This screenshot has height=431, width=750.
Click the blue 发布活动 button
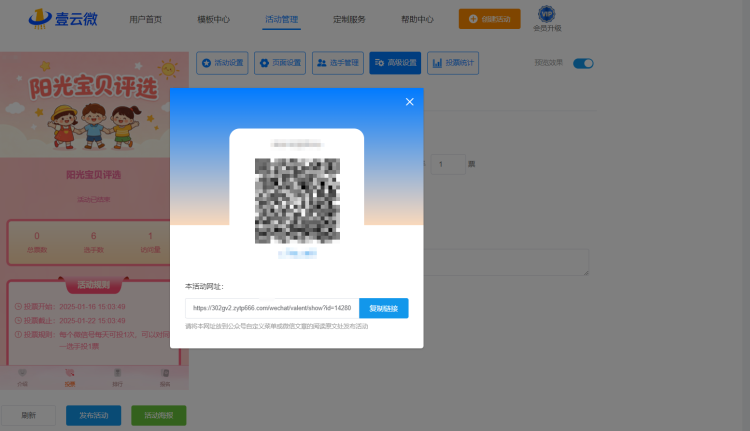pos(93,415)
